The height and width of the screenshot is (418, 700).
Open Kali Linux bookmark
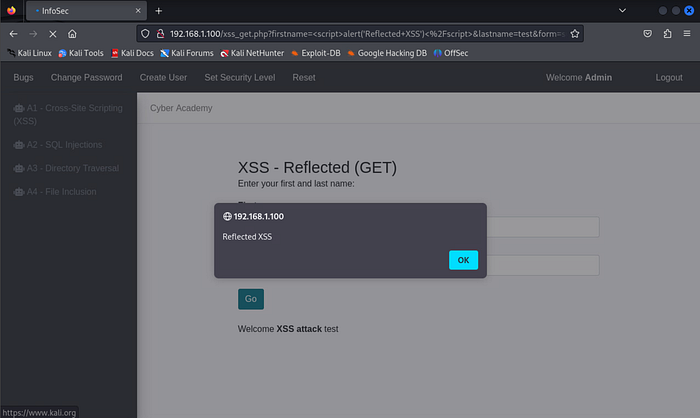(x=29, y=53)
